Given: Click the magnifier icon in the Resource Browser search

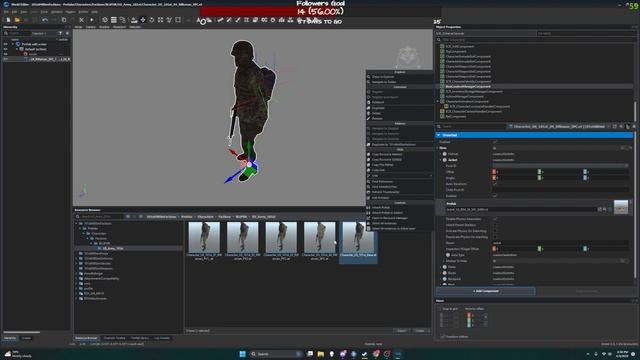Looking at the screenshot, I should [78, 216].
